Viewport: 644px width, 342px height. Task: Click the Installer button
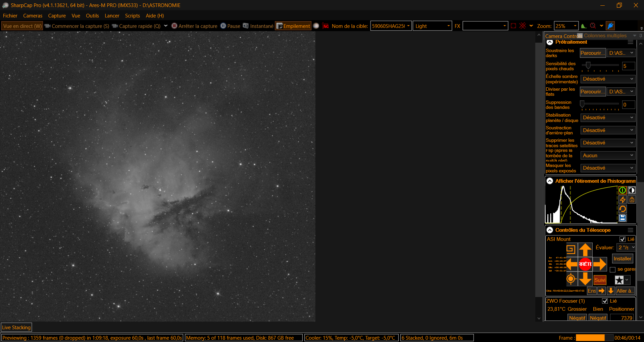[x=623, y=259]
